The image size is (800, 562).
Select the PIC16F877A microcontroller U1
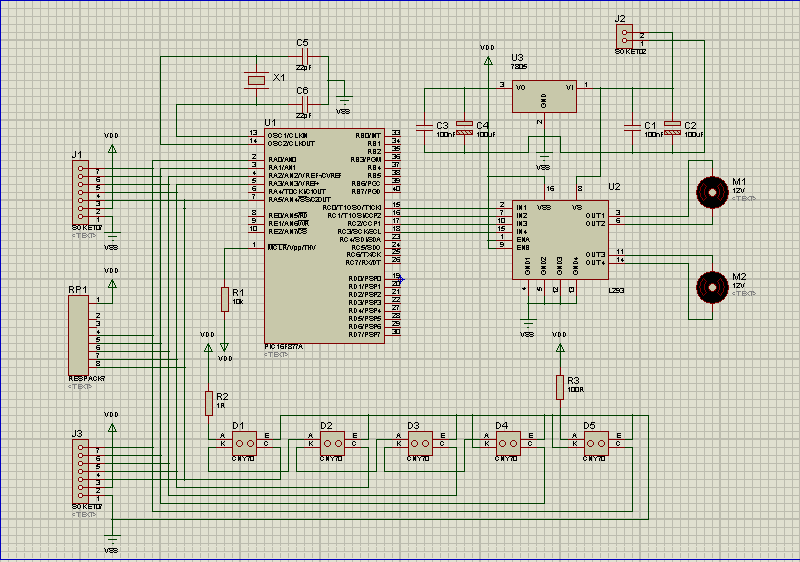(x=324, y=236)
